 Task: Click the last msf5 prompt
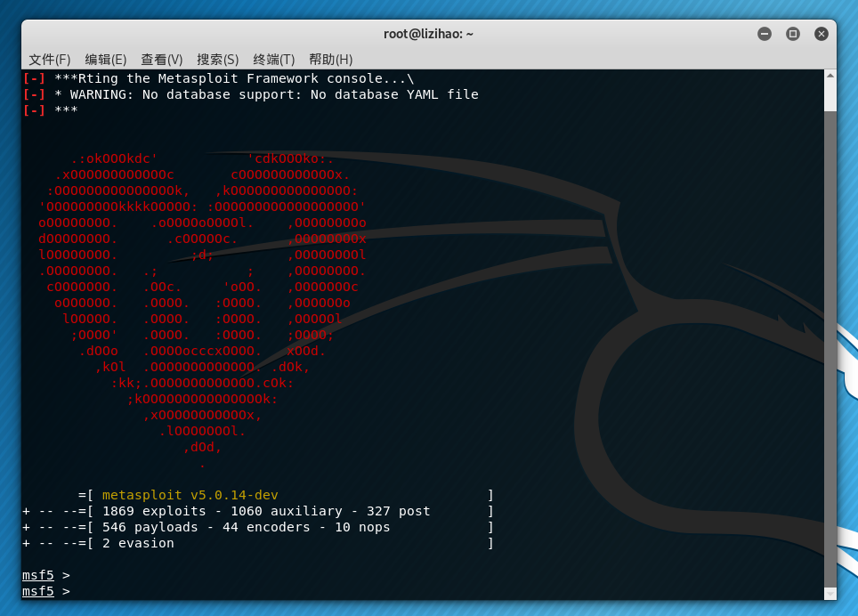pos(46,591)
